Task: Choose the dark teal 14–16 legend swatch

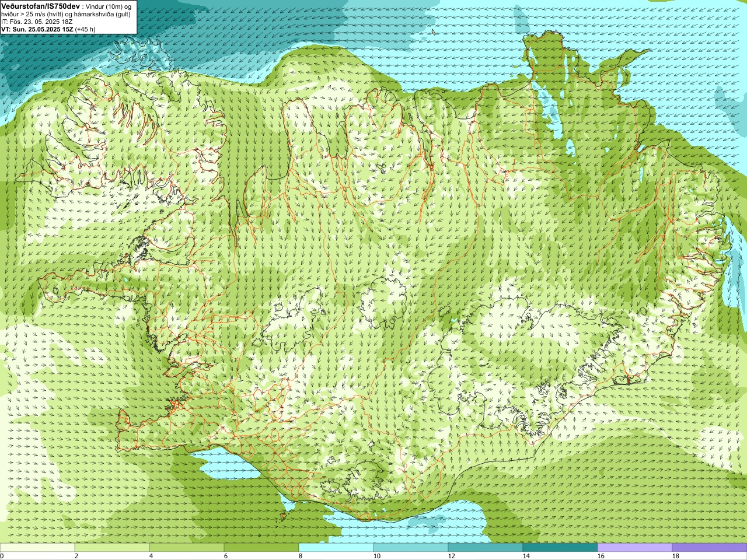Action: click(x=560, y=548)
